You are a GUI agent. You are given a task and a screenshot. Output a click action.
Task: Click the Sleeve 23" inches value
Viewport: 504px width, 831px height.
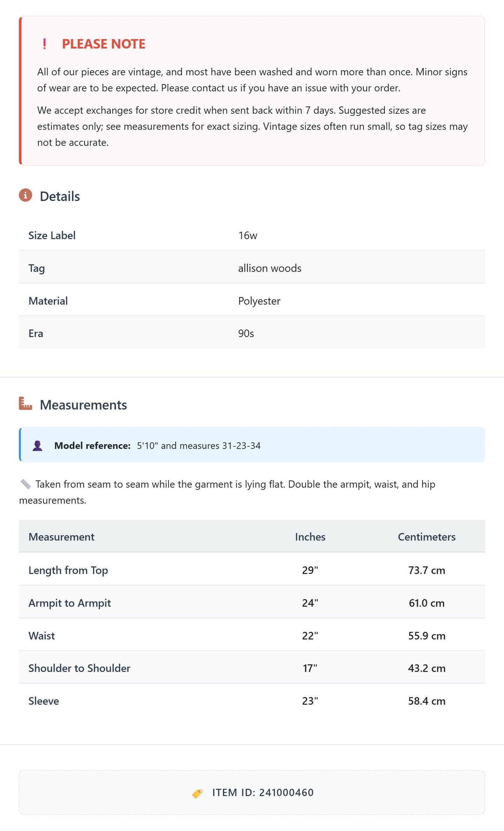pyautogui.click(x=310, y=701)
